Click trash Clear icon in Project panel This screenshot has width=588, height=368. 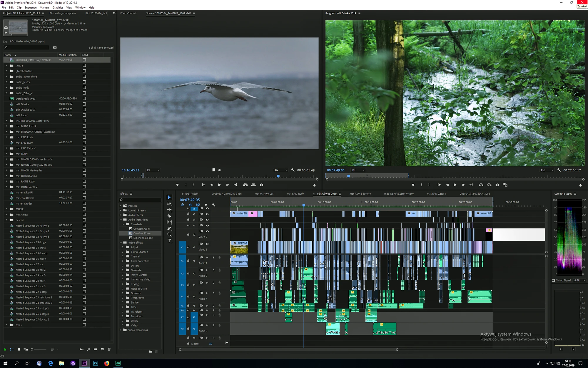pyautogui.click(x=109, y=349)
